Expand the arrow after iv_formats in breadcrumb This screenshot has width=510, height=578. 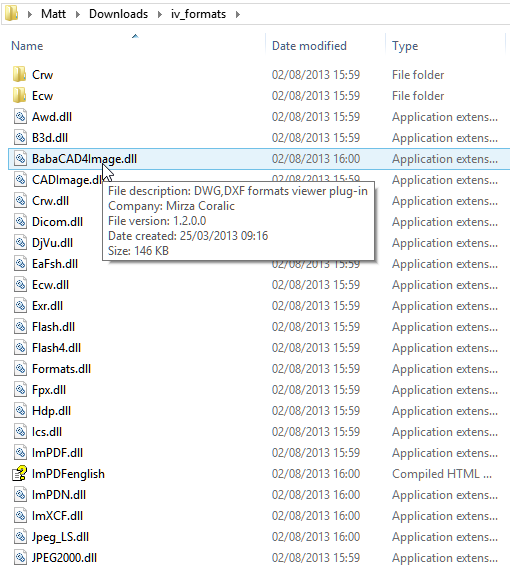(238, 14)
